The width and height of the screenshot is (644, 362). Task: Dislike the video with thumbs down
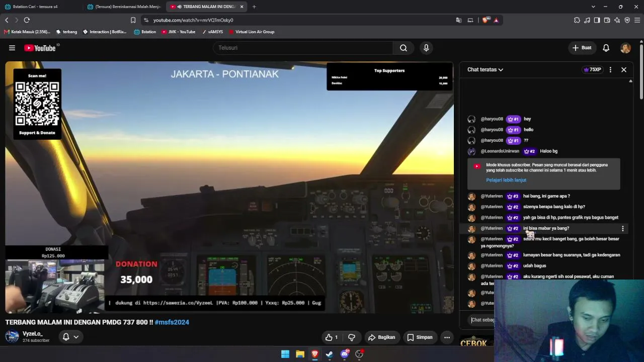[352, 337]
